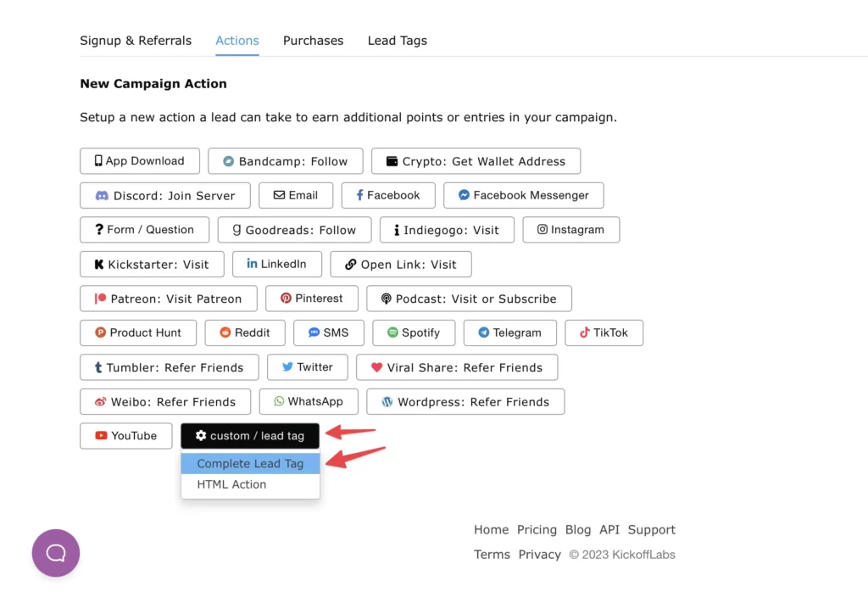
Task: Collapse the custom / lead tag dropdown
Action: (x=250, y=436)
